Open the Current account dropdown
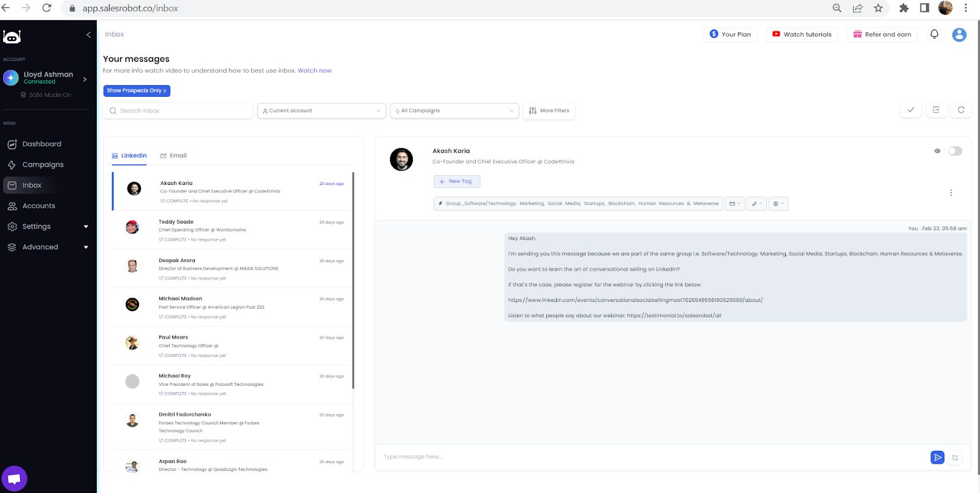This screenshot has height=493, width=980. pyautogui.click(x=322, y=111)
